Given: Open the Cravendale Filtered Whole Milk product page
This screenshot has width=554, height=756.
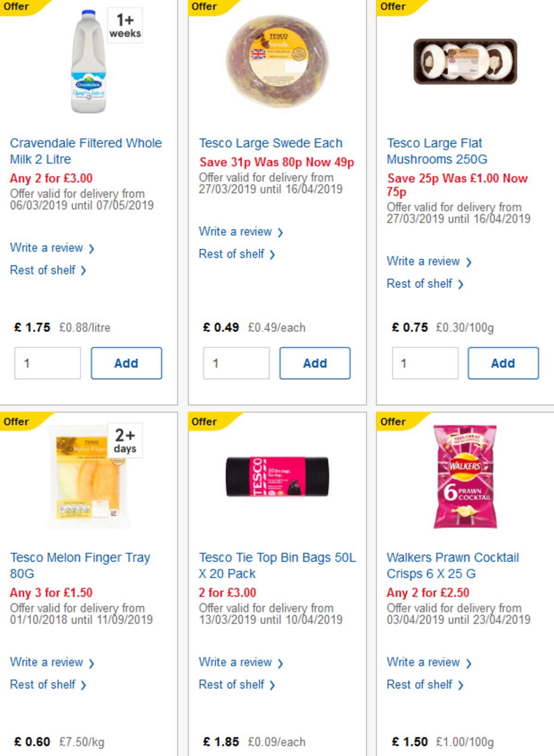Looking at the screenshot, I should pos(86,151).
